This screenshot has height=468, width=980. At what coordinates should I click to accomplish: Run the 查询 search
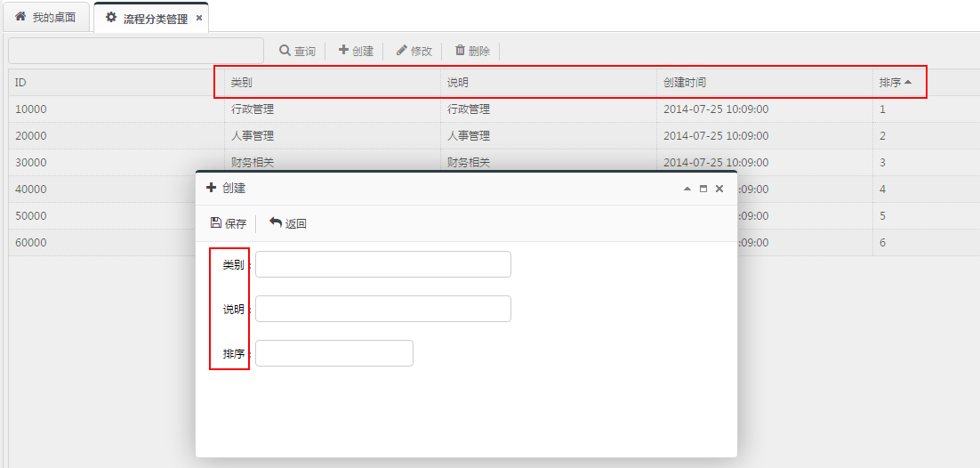(x=297, y=51)
